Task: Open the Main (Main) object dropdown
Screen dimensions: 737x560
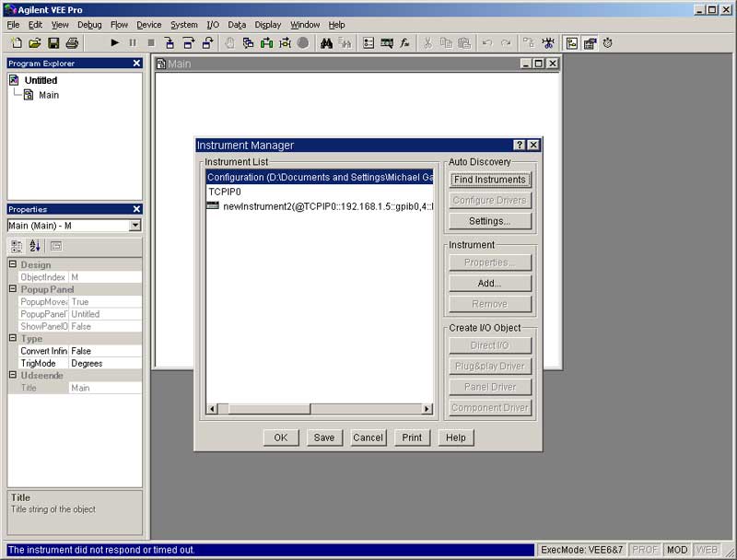Action: (x=135, y=226)
